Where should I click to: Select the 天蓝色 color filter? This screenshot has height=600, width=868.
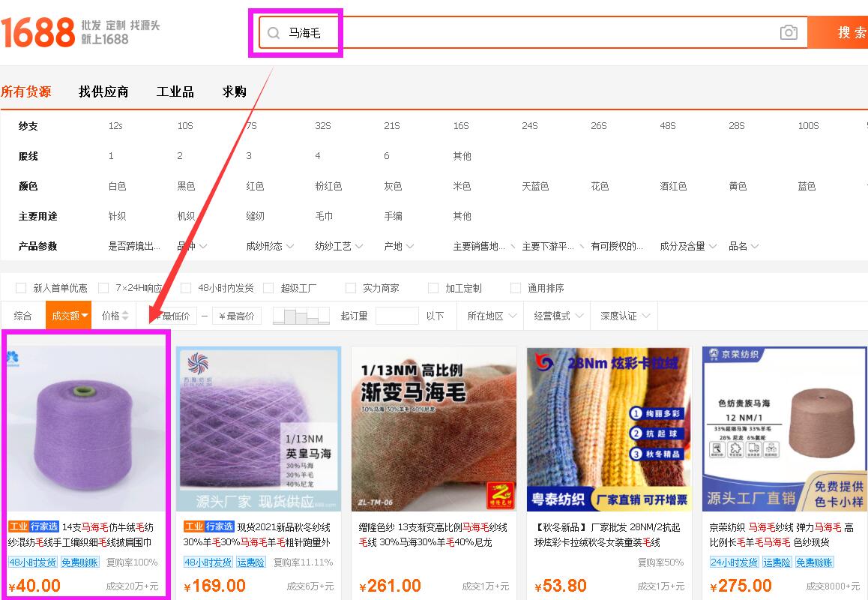535,186
